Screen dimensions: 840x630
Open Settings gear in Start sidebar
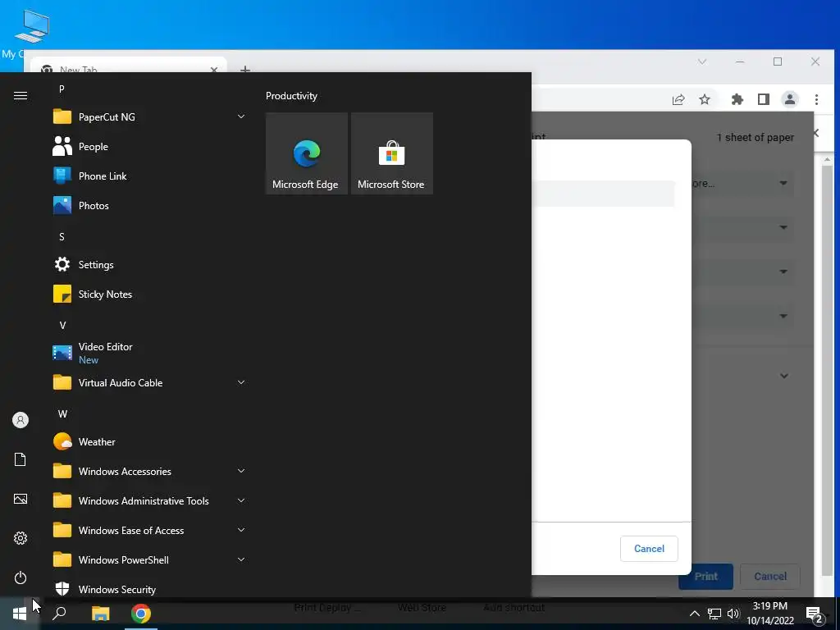tap(21, 538)
